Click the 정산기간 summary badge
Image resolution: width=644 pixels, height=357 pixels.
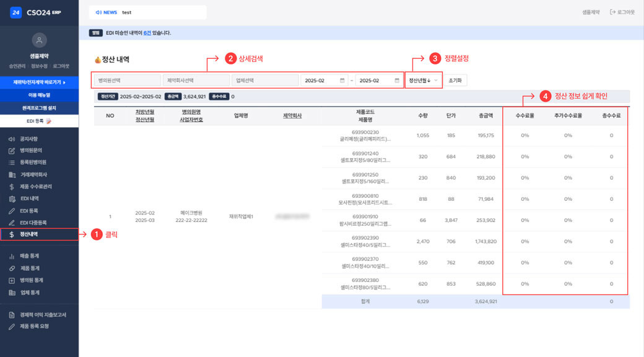108,97
